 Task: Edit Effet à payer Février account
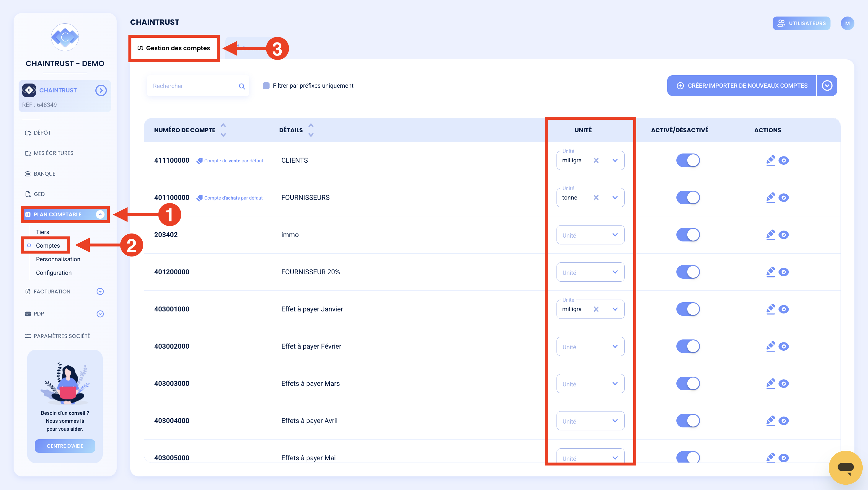coord(770,346)
